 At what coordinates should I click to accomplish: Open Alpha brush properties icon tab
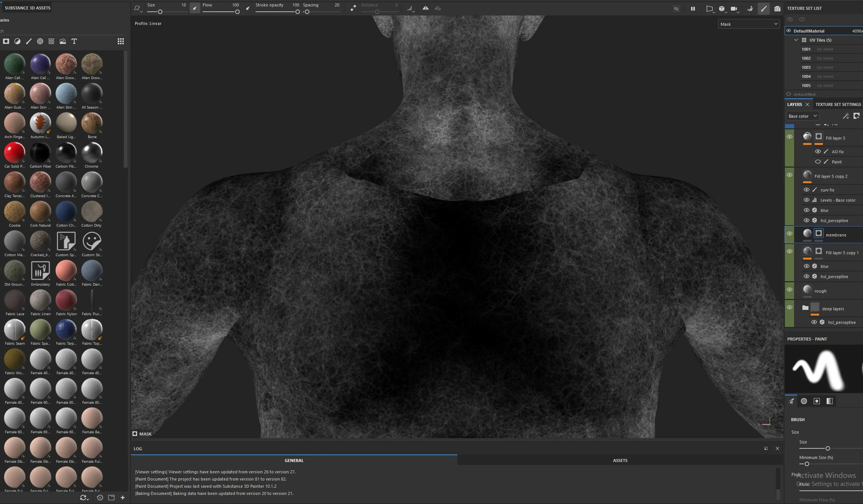coord(804,401)
